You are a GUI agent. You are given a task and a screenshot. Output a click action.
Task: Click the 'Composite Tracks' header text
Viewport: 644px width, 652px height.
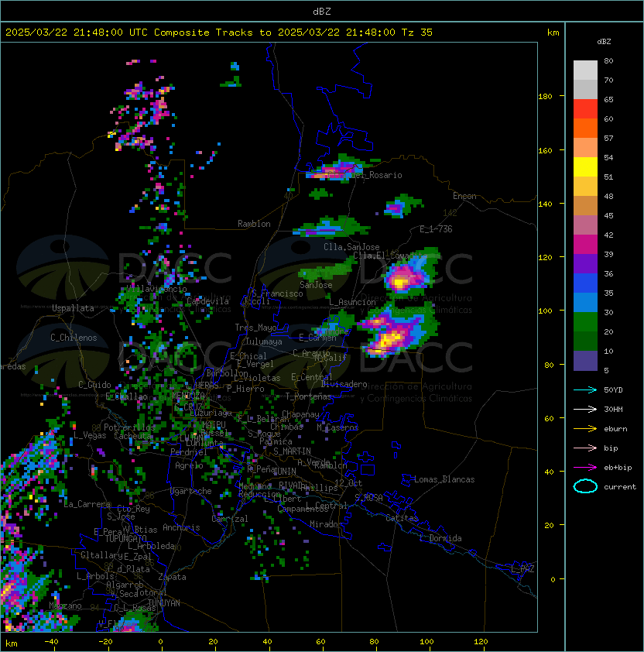pyautogui.click(x=204, y=33)
